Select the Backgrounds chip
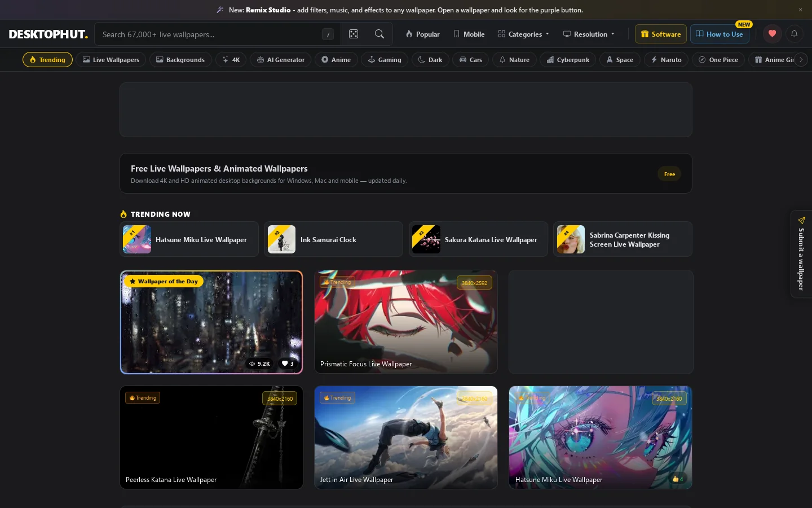The width and height of the screenshot is (812, 508). pos(180,60)
